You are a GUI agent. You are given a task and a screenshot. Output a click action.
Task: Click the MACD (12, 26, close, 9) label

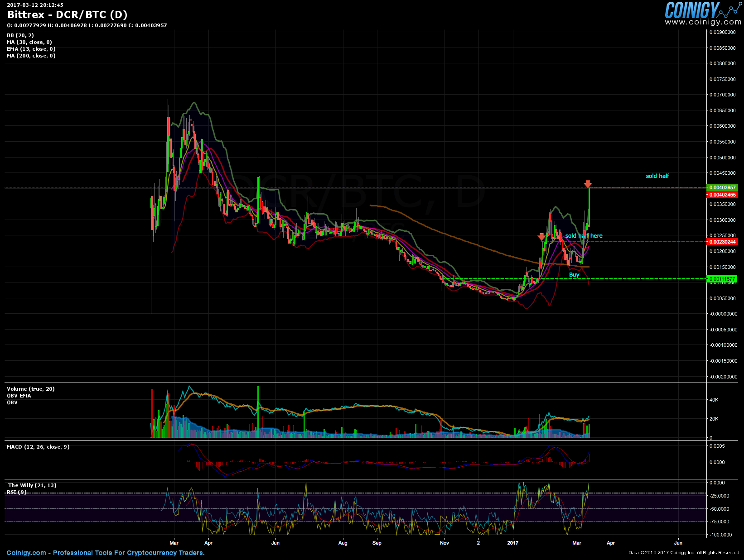pyautogui.click(x=38, y=447)
